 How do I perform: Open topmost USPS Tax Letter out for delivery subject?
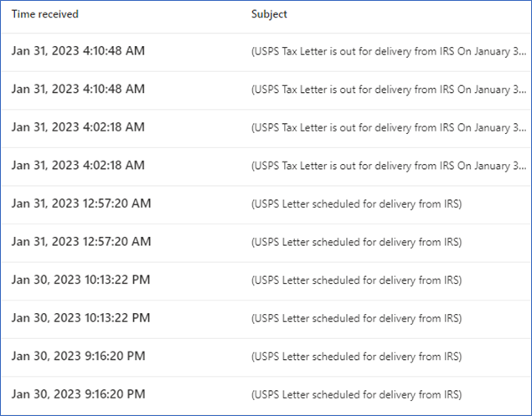pos(389,52)
